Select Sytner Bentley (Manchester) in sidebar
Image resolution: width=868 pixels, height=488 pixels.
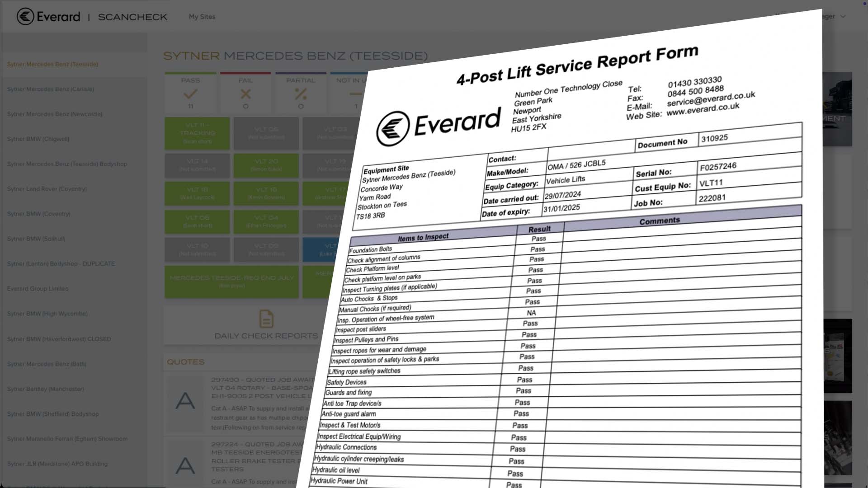[x=45, y=389]
